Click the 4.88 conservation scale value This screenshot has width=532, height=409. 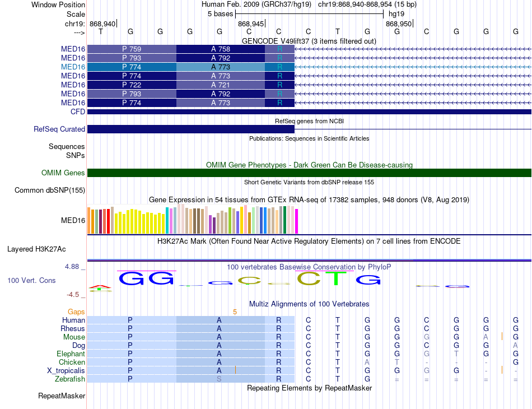tap(72, 267)
